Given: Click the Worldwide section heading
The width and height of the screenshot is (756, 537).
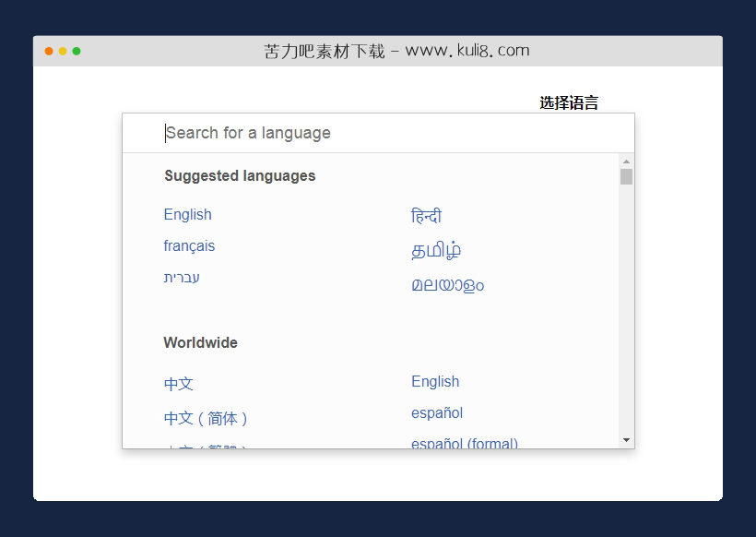Looking at the screenshot, I should click(200, 342).
